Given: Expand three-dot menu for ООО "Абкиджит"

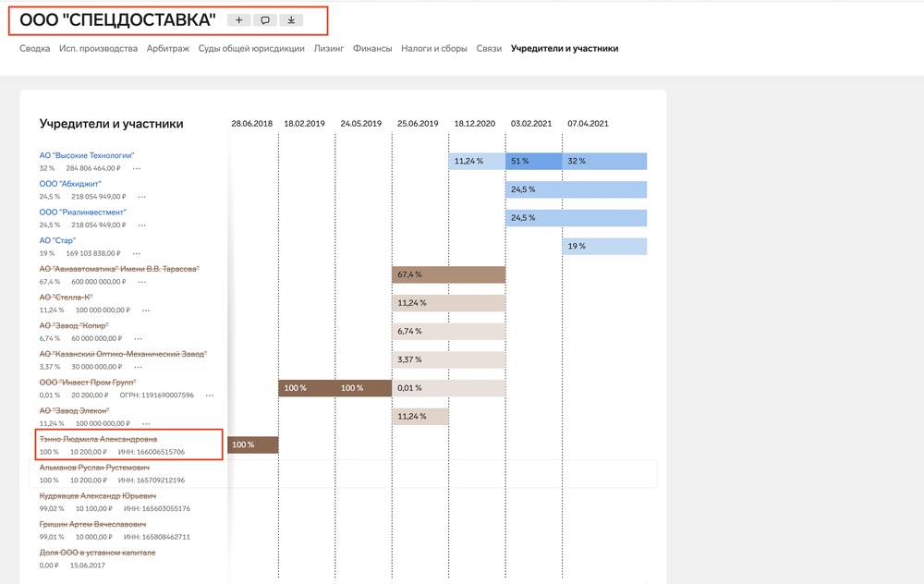Looking at the screenshot, I should (141, 197).
